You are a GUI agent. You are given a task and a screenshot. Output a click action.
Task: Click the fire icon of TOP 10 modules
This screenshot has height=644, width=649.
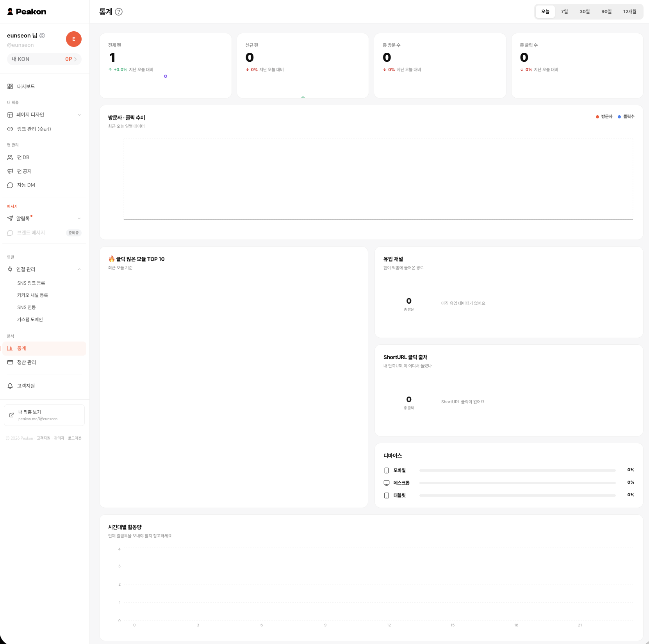[112, 259]
